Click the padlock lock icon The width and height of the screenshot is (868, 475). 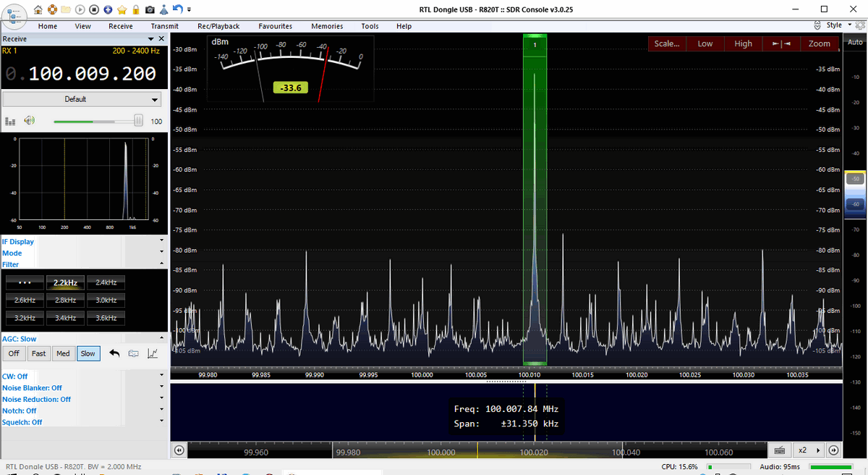click(x=135, y=9)
